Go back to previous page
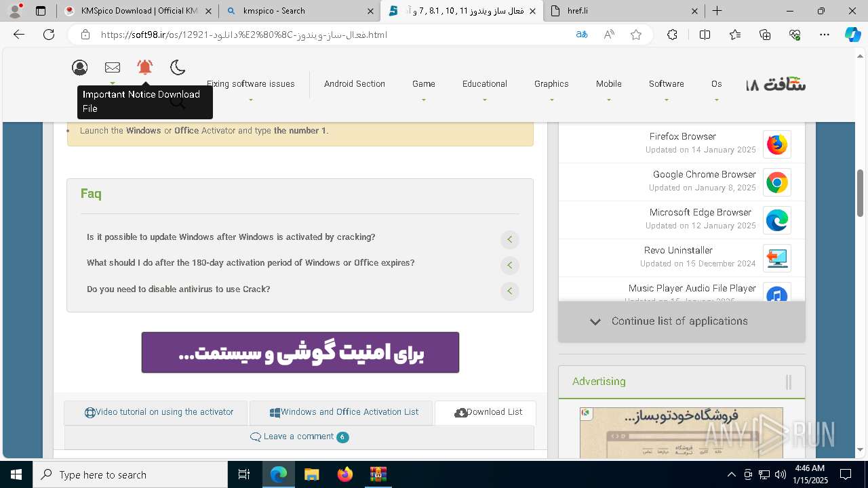 tap(19, 35)
